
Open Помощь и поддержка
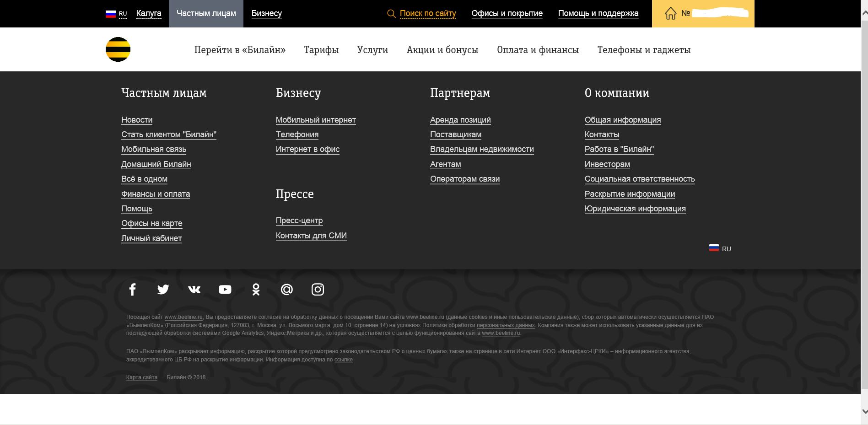coord(598,14)
